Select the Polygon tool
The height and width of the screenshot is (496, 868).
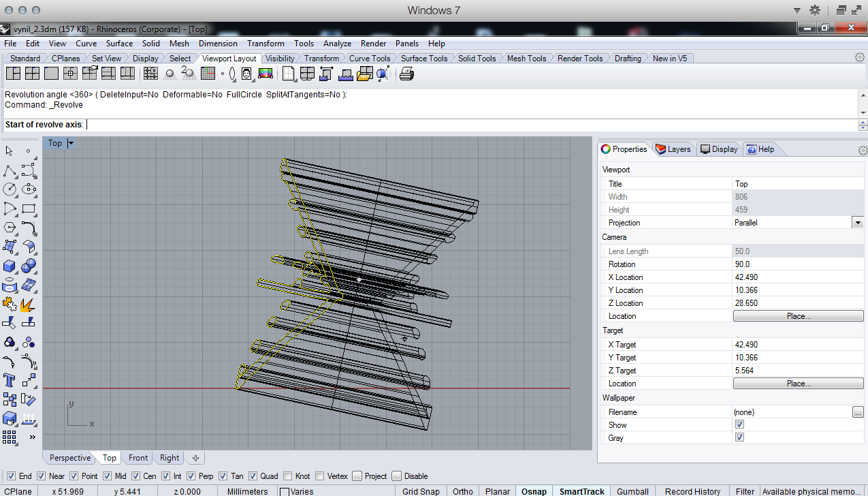coord(10,228)
